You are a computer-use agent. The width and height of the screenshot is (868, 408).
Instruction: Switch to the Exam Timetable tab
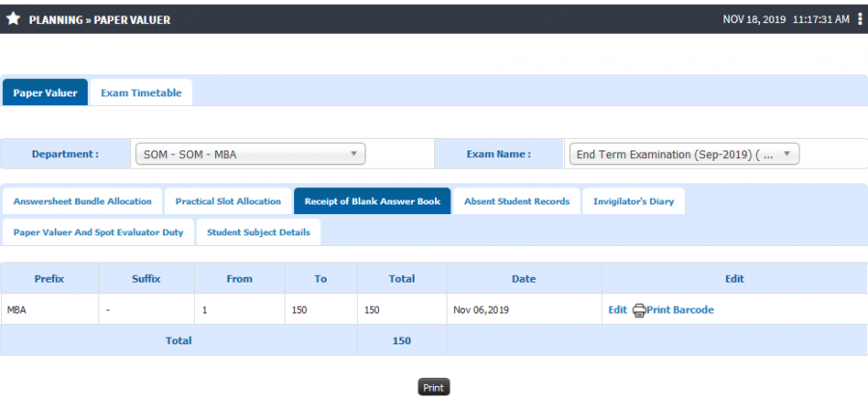[x=141, y=93]
